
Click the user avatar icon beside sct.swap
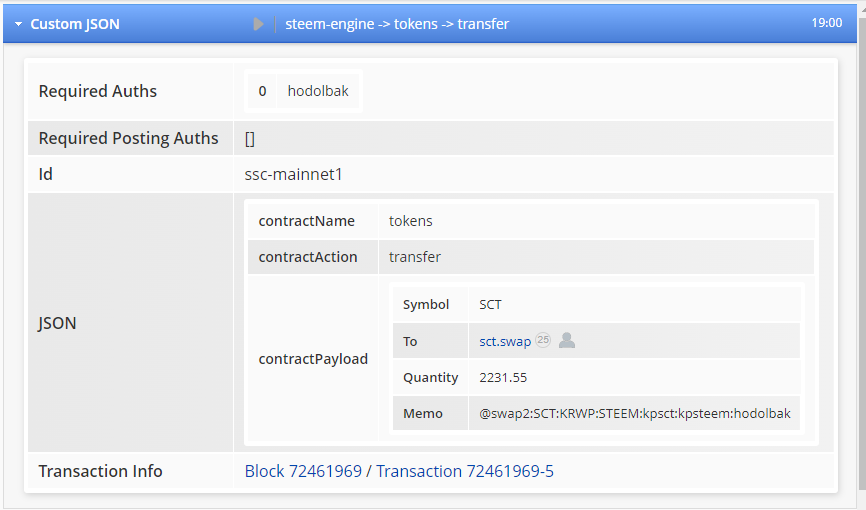pos(567,340)
